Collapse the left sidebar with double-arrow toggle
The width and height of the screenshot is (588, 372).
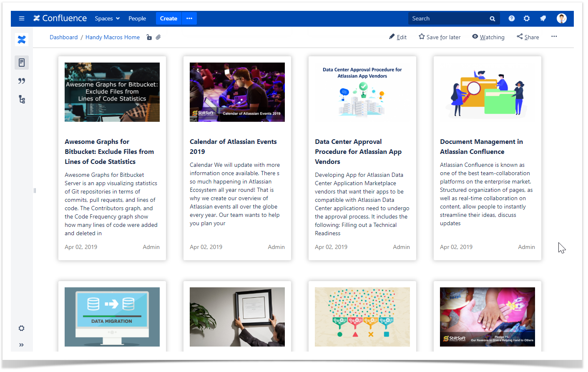tap(21, 345)
